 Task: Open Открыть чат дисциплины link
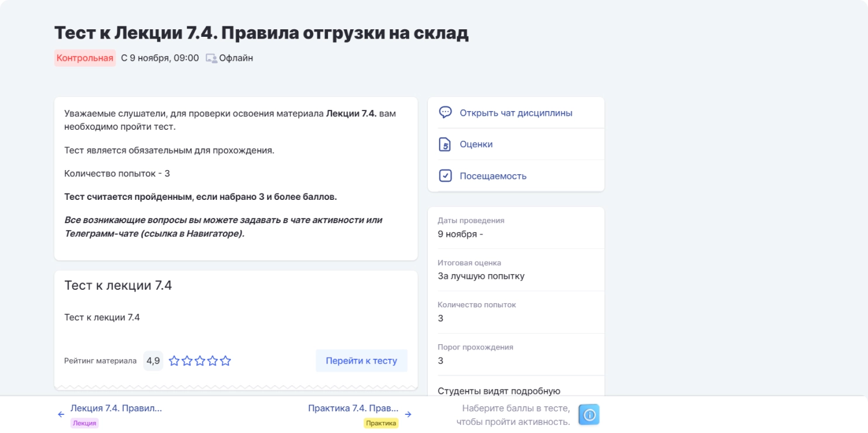click(x=516, y=113)
